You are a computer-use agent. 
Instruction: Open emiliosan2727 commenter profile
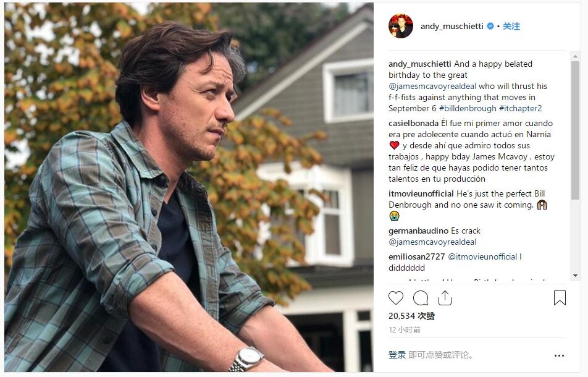tap(417, 257)
